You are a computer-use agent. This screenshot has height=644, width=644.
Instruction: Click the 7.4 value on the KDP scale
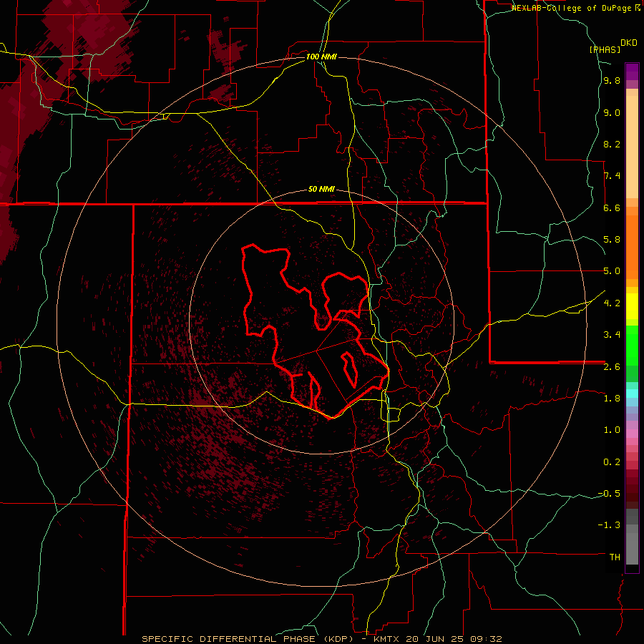click(x=612, y=176)
